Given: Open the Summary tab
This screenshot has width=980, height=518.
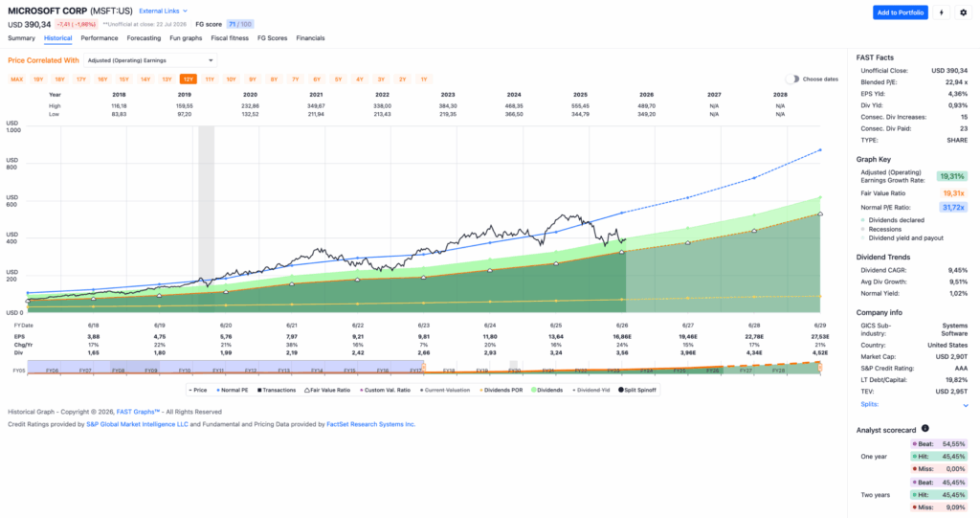Looking at the screenshot, I should (21, 38).
